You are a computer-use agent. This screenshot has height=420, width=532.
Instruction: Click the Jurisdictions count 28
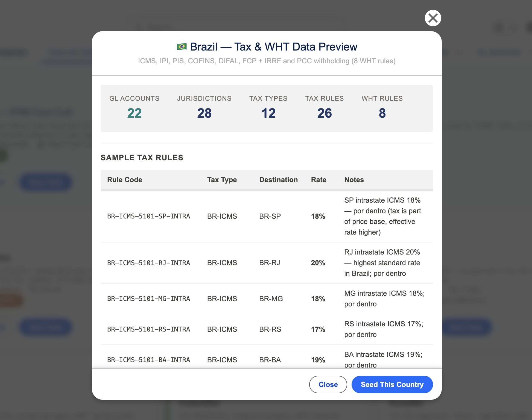pos(204,113)
